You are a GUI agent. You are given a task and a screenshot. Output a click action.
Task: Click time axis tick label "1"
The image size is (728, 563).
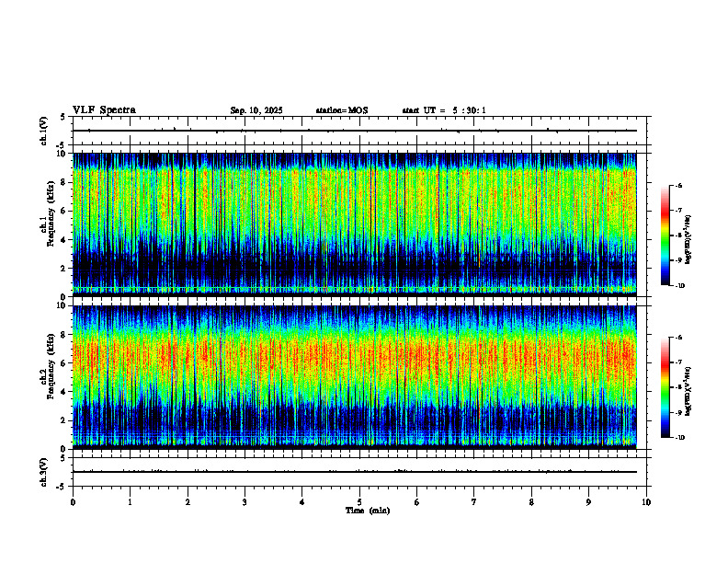pyautogui.click(x=130, y=502)
